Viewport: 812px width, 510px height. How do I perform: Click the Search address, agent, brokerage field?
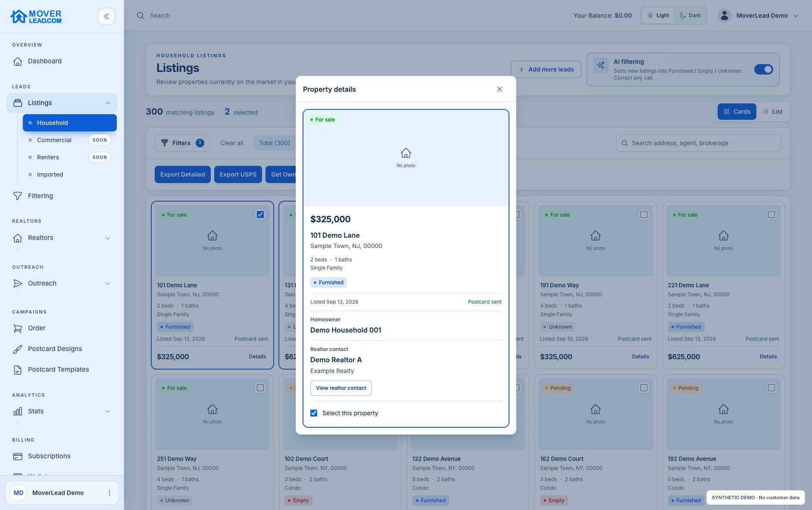click(698, 143)
